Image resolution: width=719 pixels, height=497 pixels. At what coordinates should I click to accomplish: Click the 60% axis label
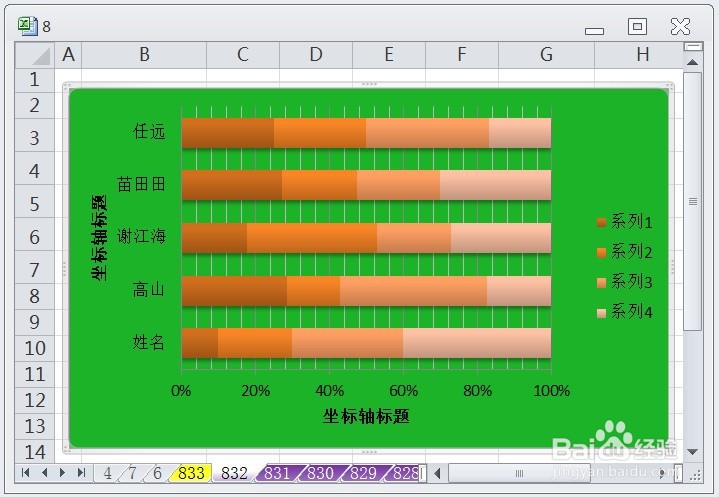click(x=404, y=391)
